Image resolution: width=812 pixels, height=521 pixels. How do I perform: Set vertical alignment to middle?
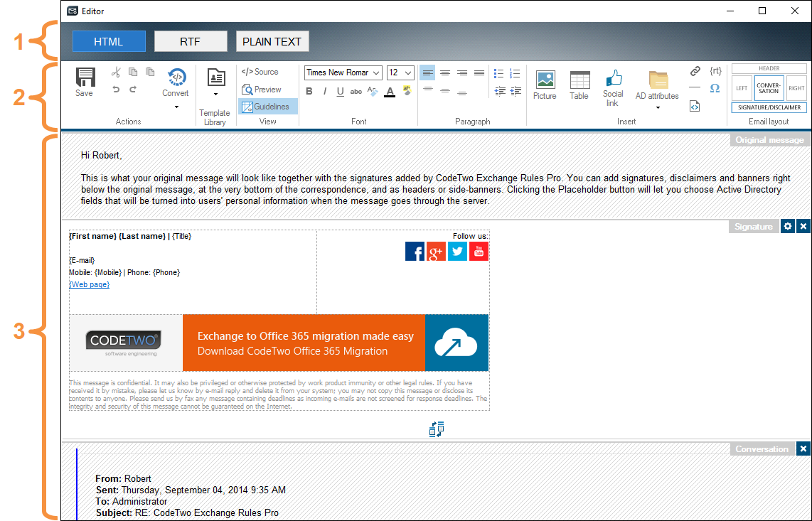pyautogui.click(x=445, y=91)
